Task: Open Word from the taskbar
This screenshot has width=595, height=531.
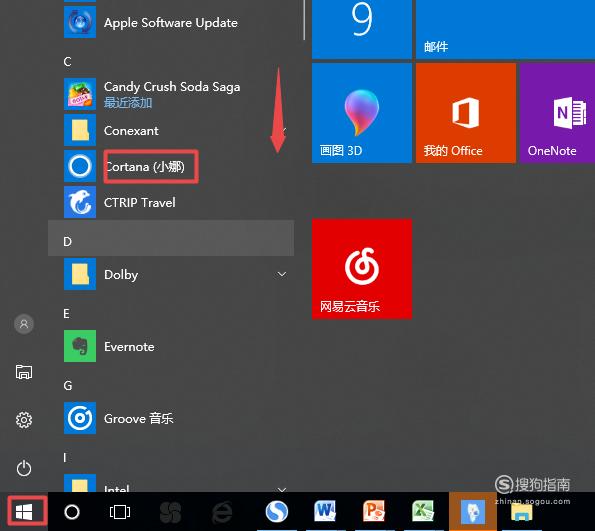Action: tap(325, 511)
